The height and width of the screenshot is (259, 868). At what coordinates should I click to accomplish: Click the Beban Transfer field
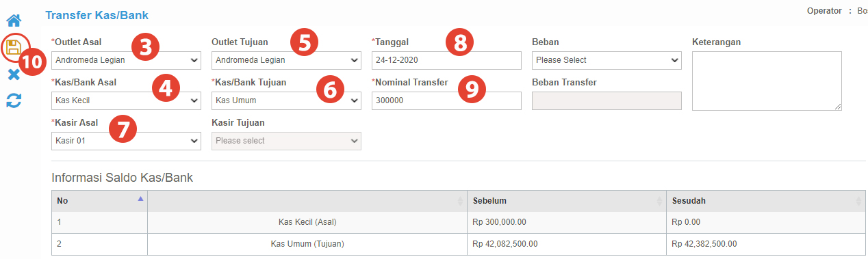pyautogui.click(x=607, y=100)
